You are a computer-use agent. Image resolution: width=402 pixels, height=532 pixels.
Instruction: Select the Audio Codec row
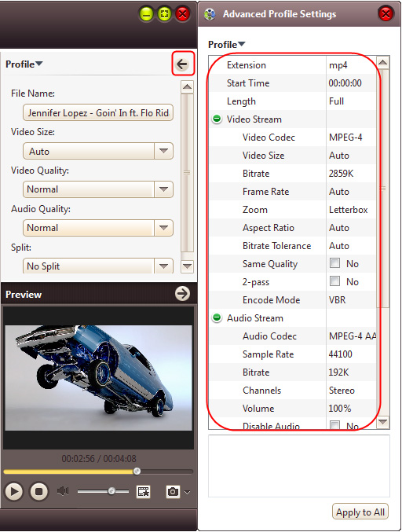coord(292,336)
